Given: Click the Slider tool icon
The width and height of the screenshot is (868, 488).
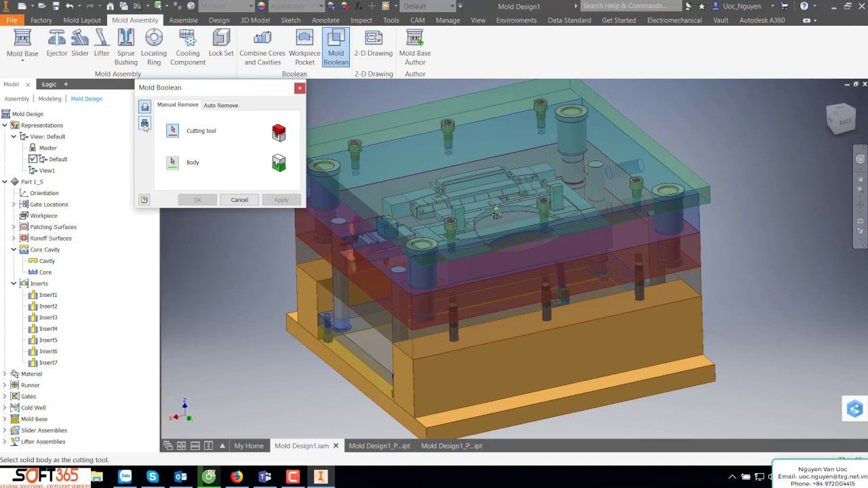Looking at the screenshot, I should pyautogui.click(x=80, y=43).
